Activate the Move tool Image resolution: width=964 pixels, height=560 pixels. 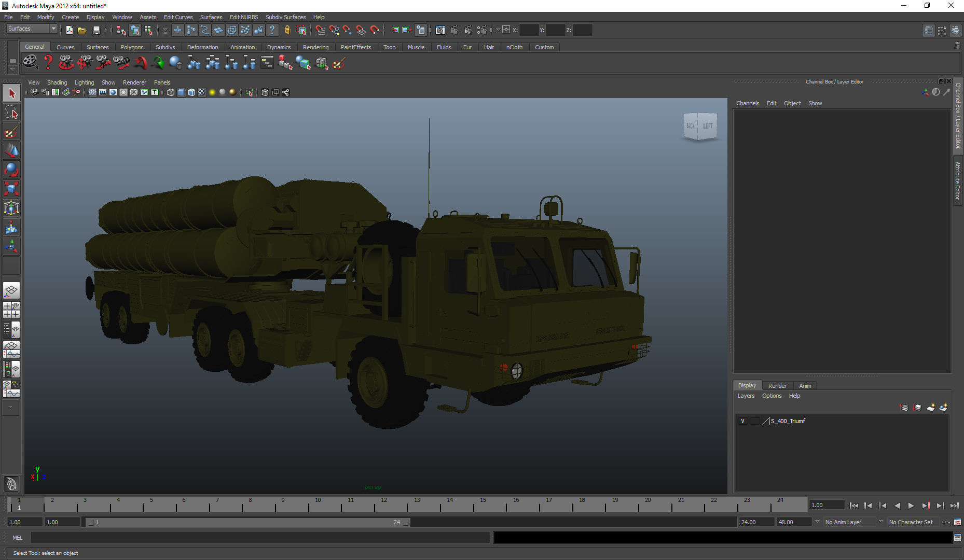tap(11, 151)
